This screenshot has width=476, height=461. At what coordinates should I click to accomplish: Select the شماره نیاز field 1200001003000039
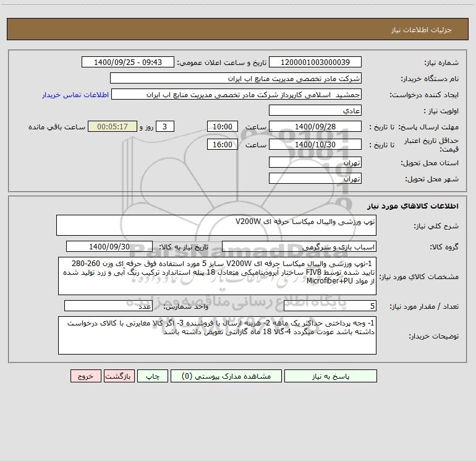click(315, 62)
